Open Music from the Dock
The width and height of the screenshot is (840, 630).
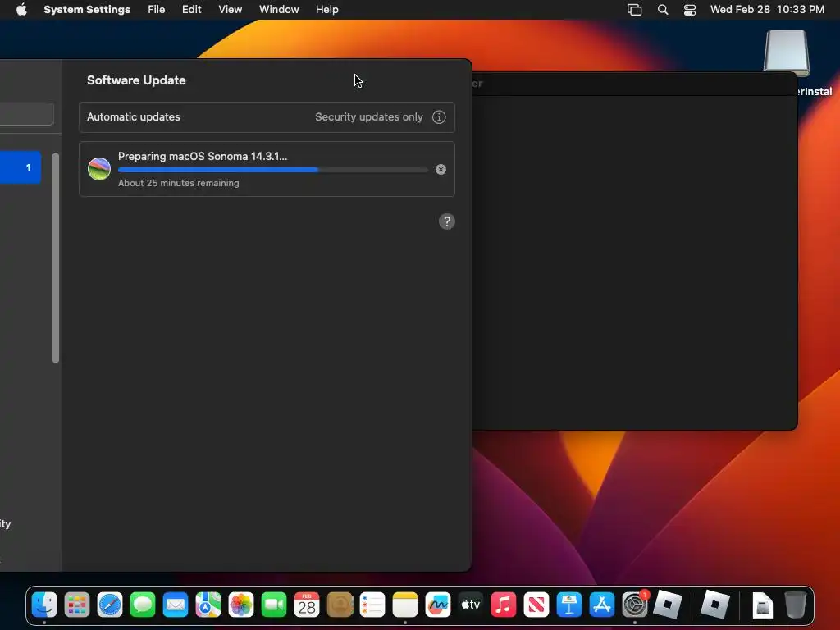504,605
